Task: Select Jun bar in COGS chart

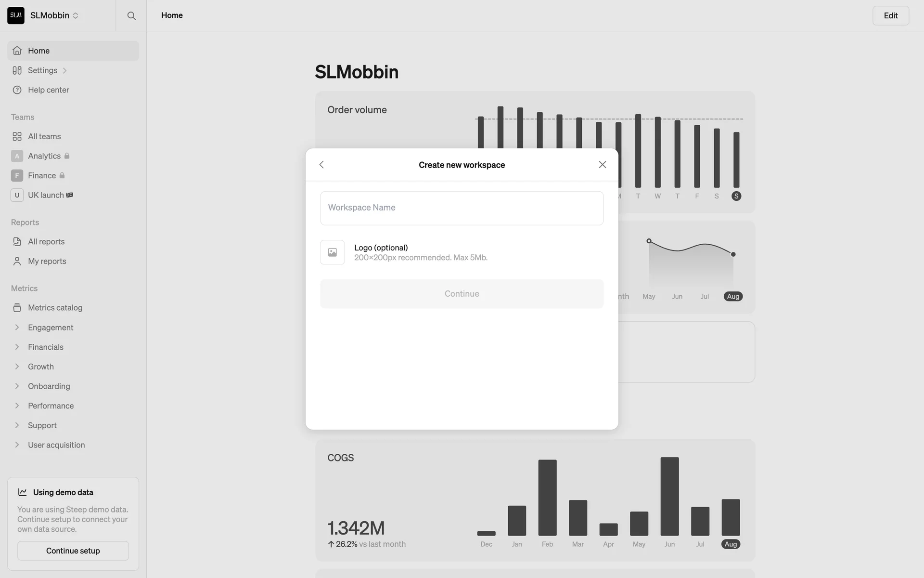Action: [x=669, y=496]
